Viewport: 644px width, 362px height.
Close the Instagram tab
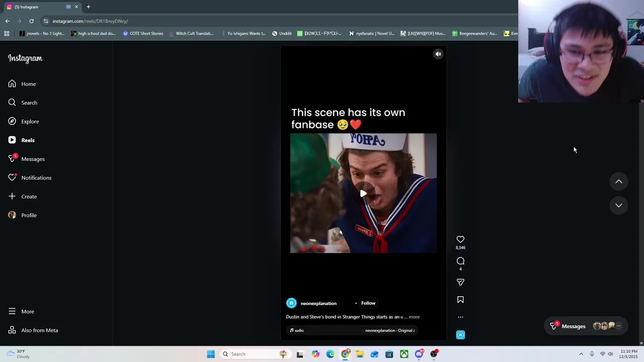point(76,7)
